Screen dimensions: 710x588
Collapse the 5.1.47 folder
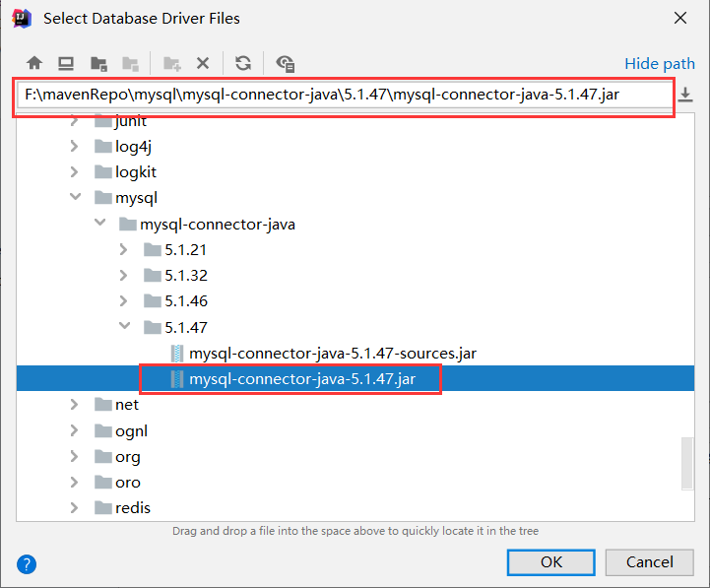pos(124,326)
